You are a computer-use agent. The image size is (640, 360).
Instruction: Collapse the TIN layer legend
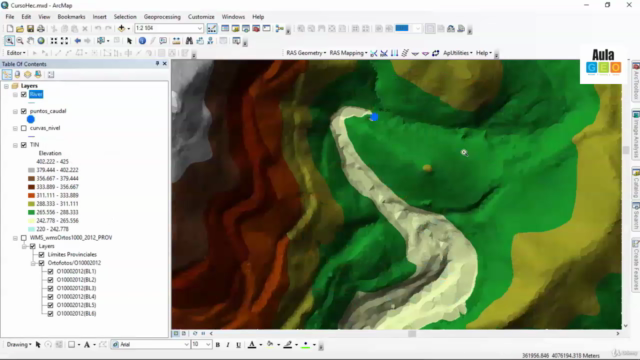(x=15, y=145)
